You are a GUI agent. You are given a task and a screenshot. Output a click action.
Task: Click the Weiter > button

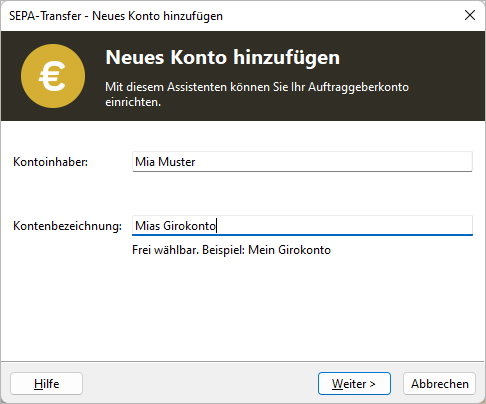[354, 384]
